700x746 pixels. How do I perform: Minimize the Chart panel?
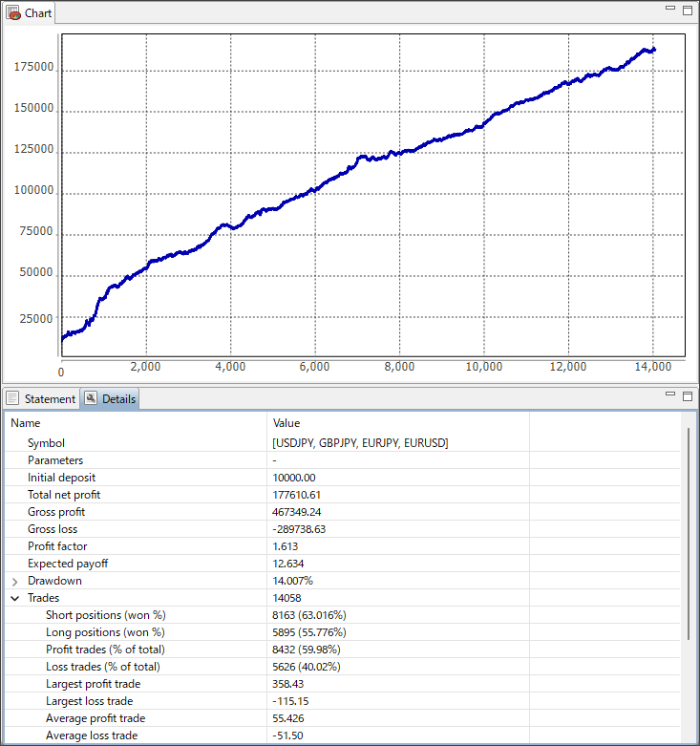(x=670, y=8)
